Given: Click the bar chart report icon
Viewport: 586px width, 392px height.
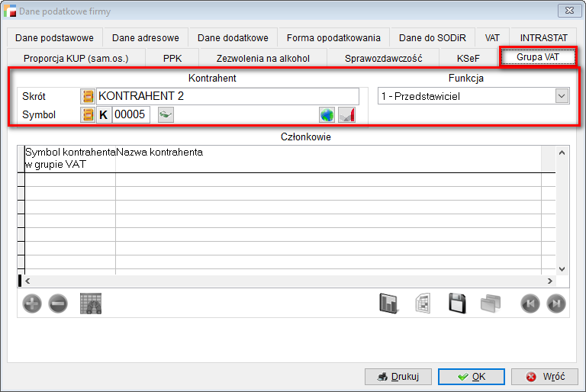Looking at the screenshot, I should (x=389, y=304).
